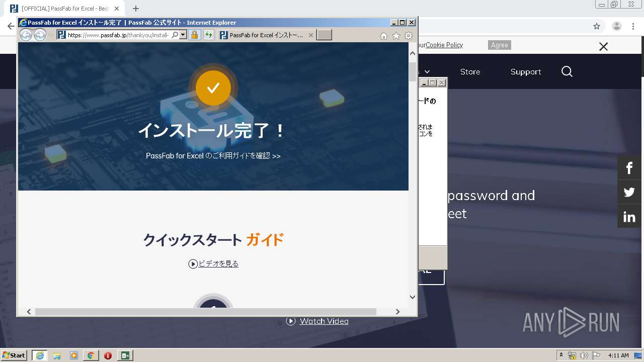Open the Support menu item
The height and width of the screenshot is (362, 644).
pyautogui.click(x=526, y=72)
